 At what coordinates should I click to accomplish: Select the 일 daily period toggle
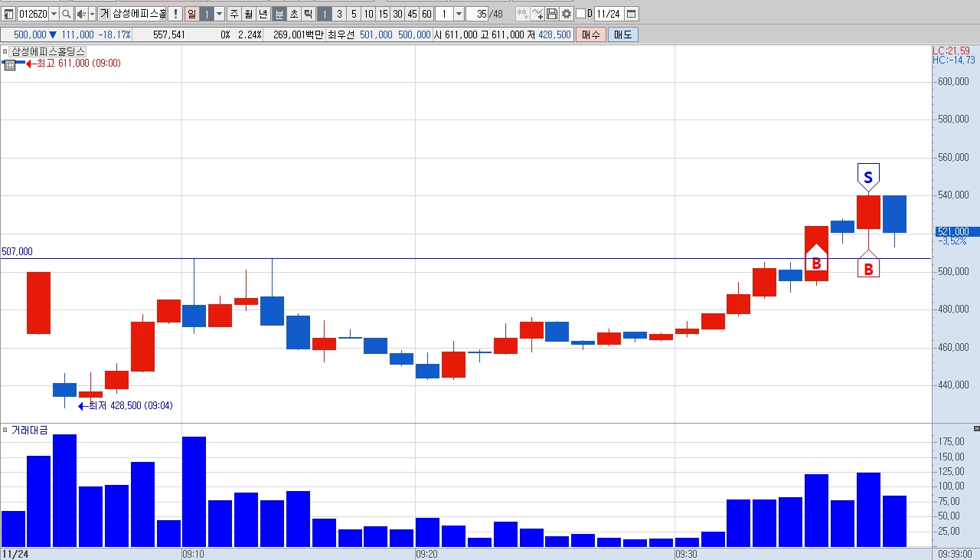[x=191, y=14]
